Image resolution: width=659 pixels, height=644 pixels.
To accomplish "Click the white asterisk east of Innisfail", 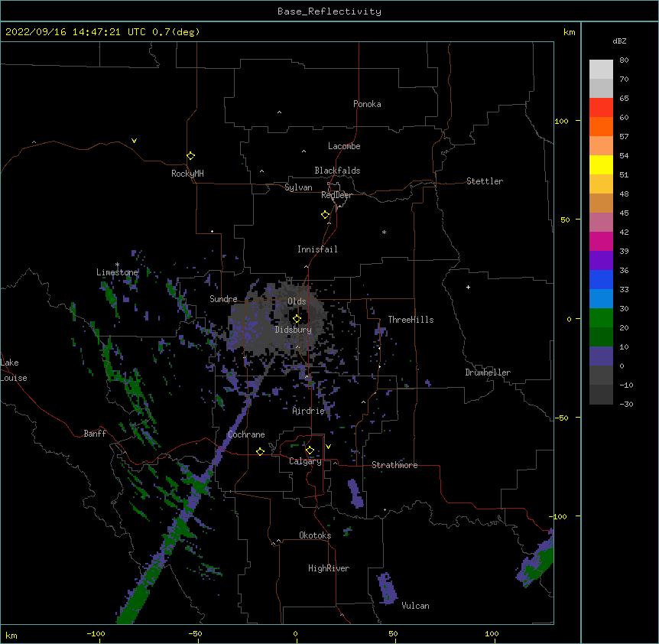I will (x=384, y=232).
